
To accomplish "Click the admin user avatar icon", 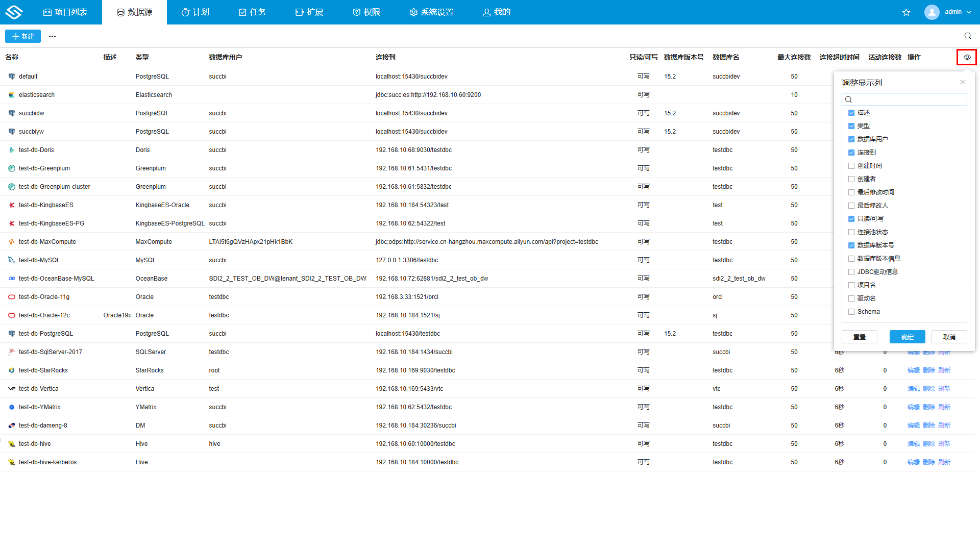I will point(932,12).
